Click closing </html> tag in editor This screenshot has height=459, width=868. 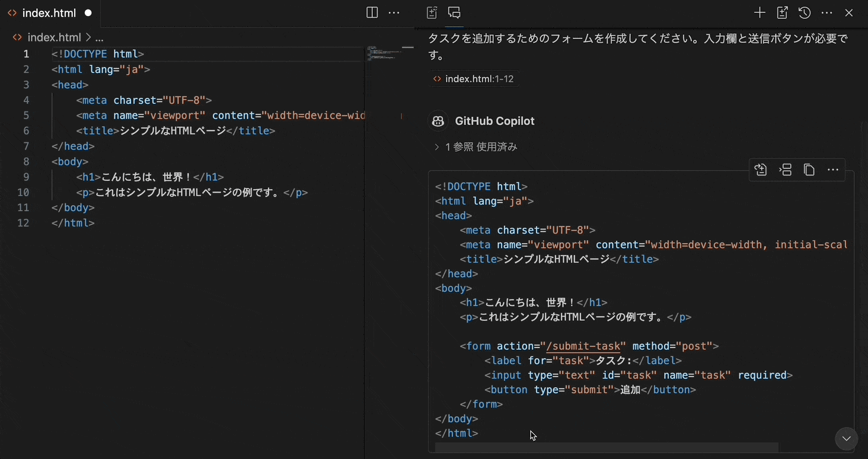click(73, 224)
